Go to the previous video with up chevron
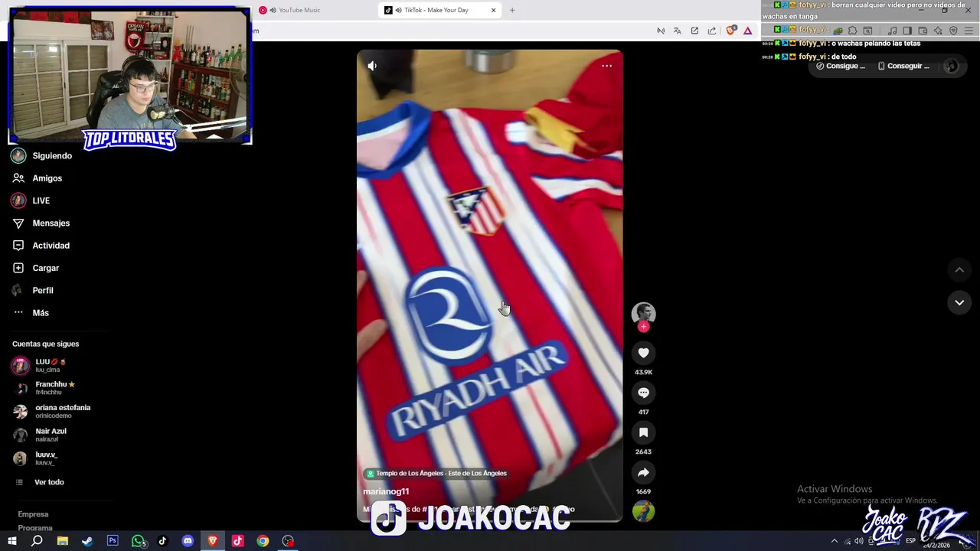 (x=959, y=269)
